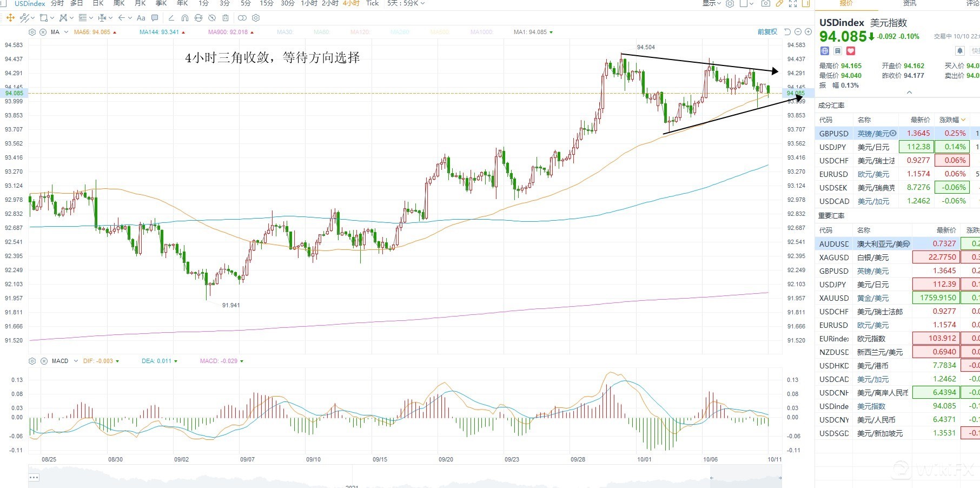
Task: Zoom out the chart with minus icon
Action: coord(798,32)
